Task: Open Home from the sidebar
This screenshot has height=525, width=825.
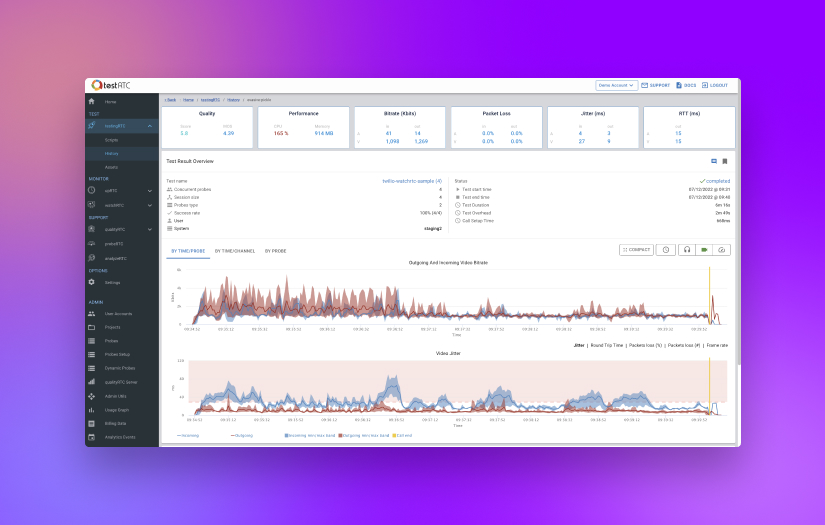Action: 110,102
